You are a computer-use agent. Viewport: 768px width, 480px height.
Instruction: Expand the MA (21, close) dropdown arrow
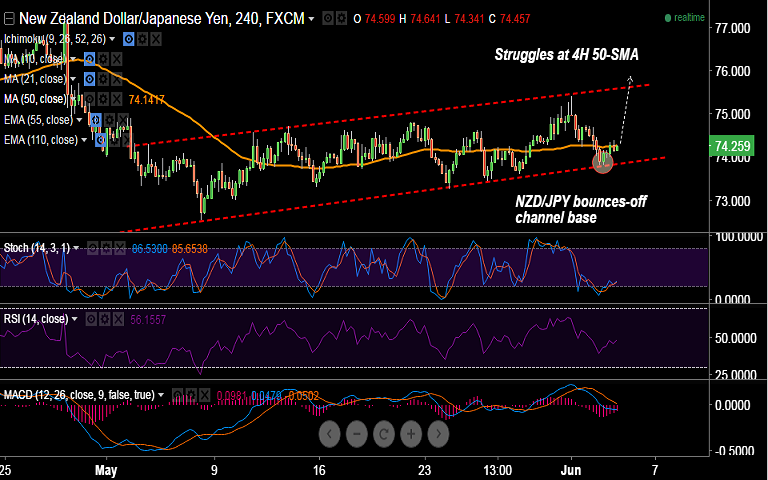[73, 79]
